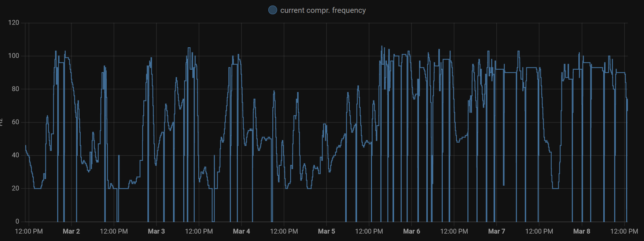Select the Mar 3 date axis label
This screenshot has height=241, width=644.
point(156,231)
